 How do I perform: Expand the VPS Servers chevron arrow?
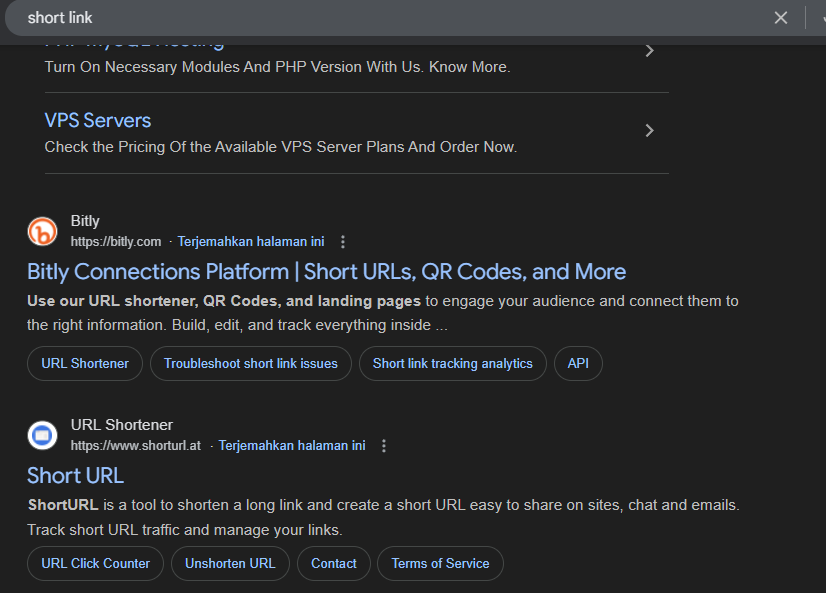650,131
